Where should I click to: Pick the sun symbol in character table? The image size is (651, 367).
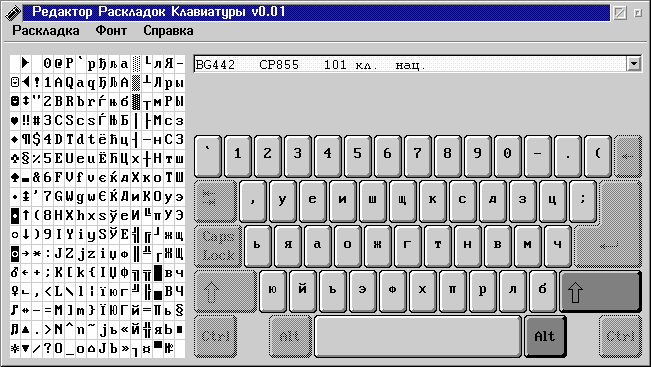click(15, 348)
